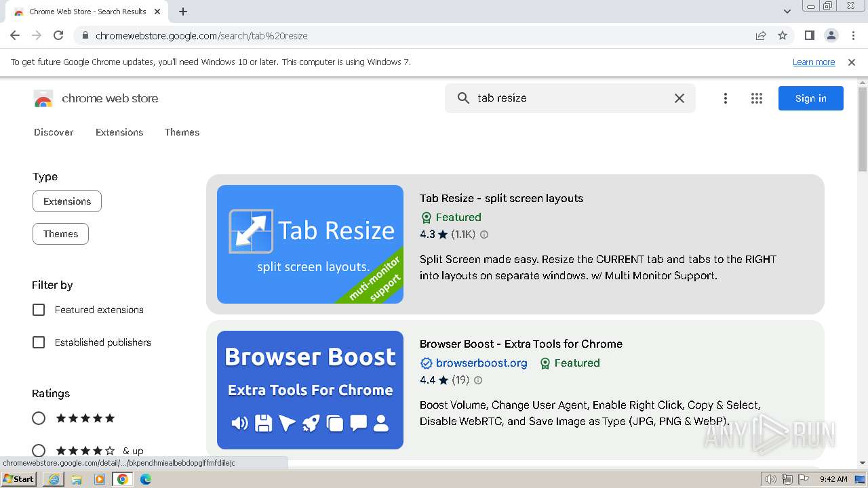
Task: Go back to the previous page
Action: 15,35
